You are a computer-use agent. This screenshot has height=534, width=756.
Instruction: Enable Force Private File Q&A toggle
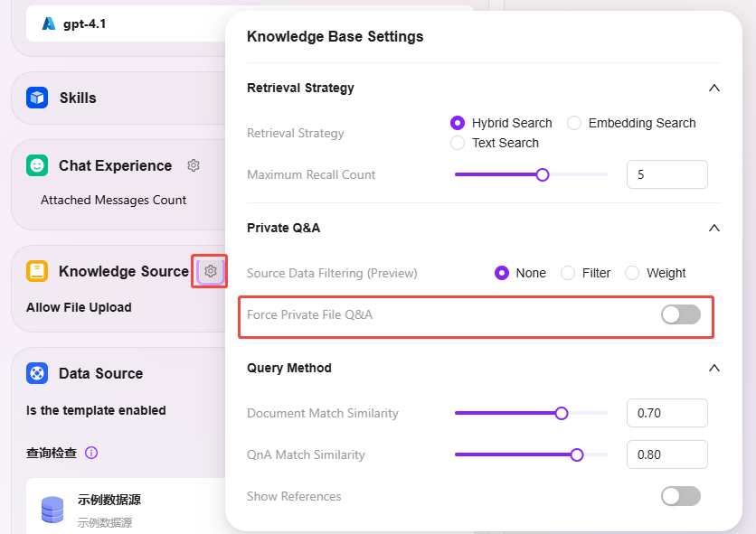coord(681,314)
